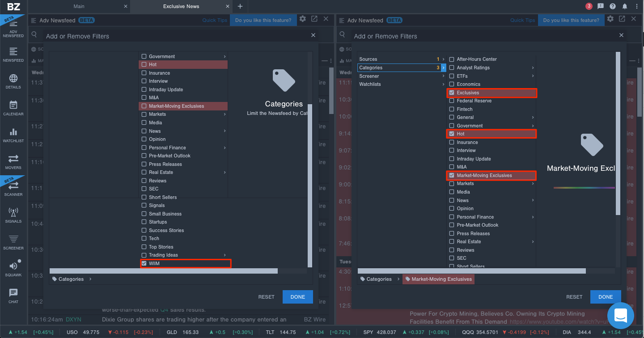The height and width of the screenshot is (338, 644).
Task: Click horizontal scrollbar in left filter dialog
Action: pyautogui.click(x=164, y=271)
